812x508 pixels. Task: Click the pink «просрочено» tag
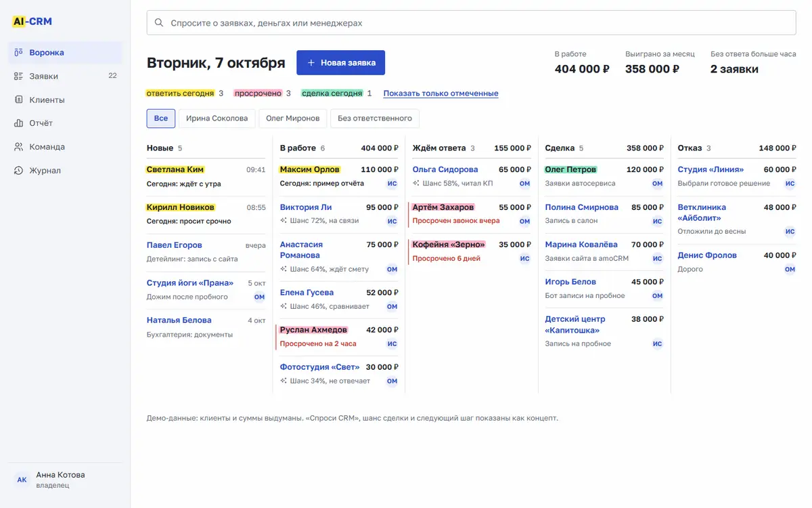(258, 93)
